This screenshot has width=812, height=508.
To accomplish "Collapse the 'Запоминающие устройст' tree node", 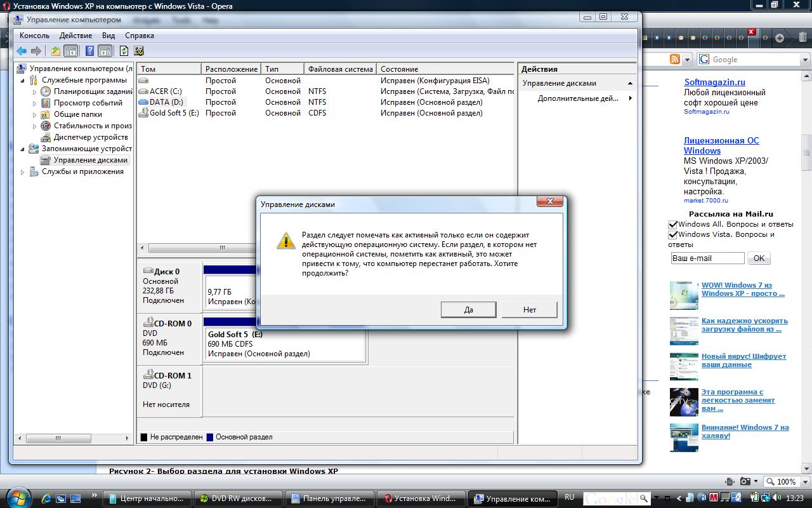I will 23,149.
